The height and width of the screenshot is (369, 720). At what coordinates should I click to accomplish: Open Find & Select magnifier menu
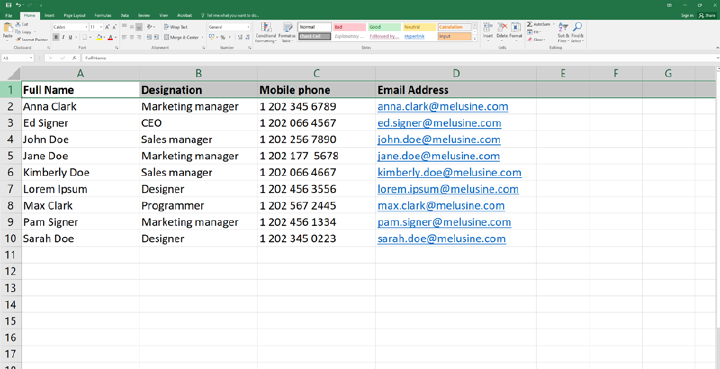577,32
